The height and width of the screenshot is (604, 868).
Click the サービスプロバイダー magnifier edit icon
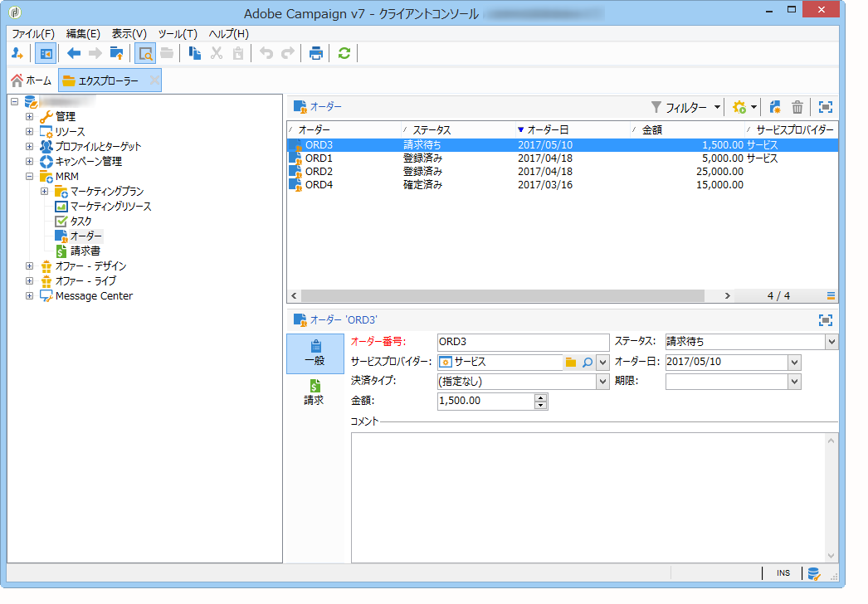(x=587, y=362)
